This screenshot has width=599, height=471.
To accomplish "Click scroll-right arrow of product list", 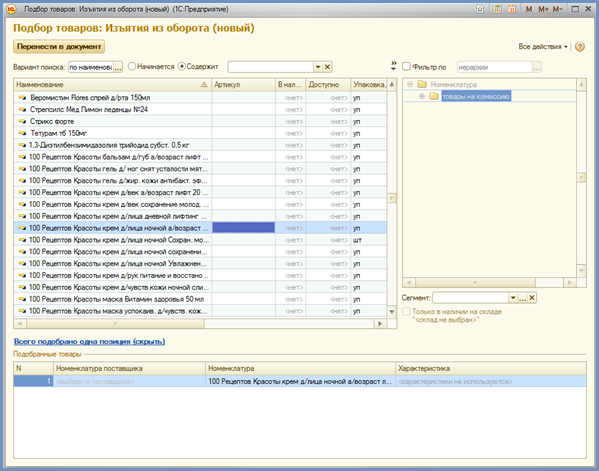I will [380, 324].
